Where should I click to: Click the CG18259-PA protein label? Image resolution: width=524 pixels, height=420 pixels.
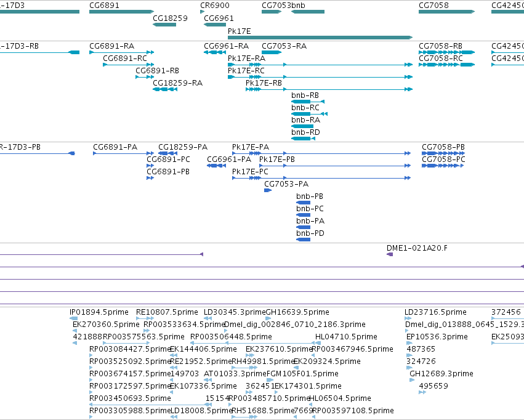coord(183,147)
